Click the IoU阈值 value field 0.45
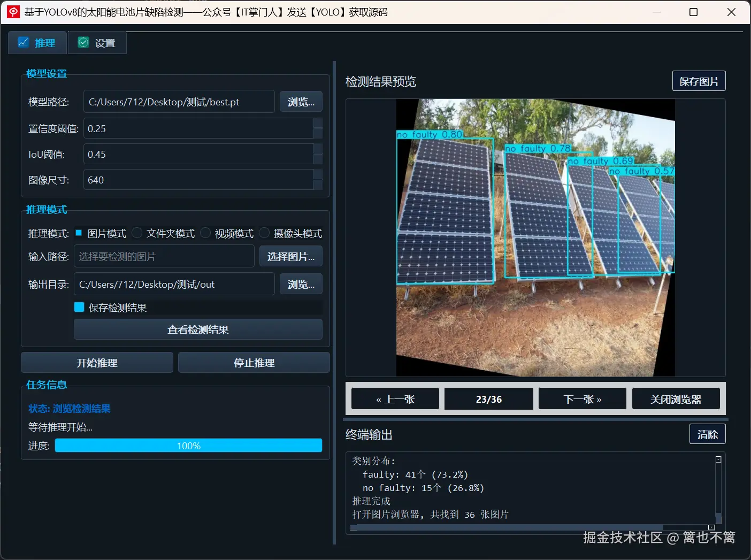 [x=198, y=154]
